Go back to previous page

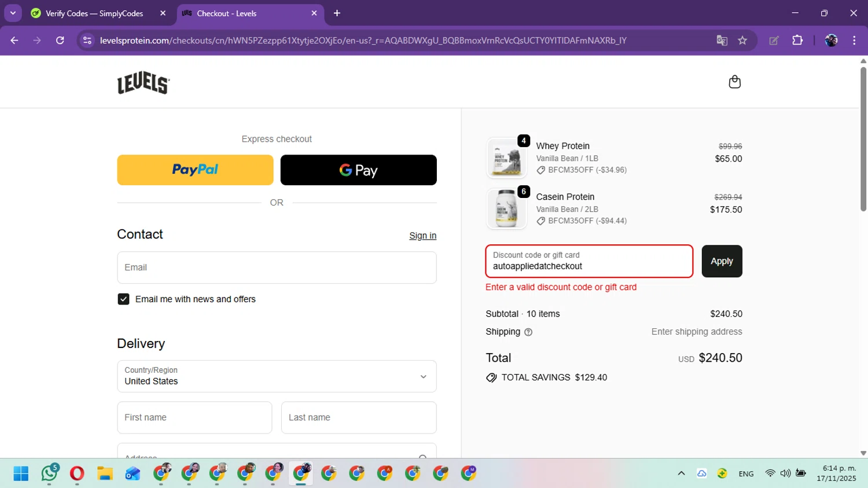coord(14,41)
